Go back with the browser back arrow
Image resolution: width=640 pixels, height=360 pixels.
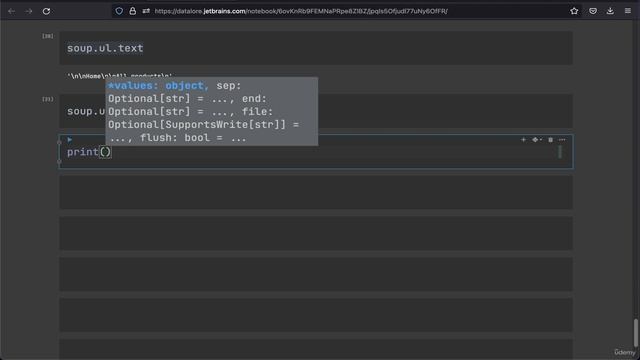point(11,11)
